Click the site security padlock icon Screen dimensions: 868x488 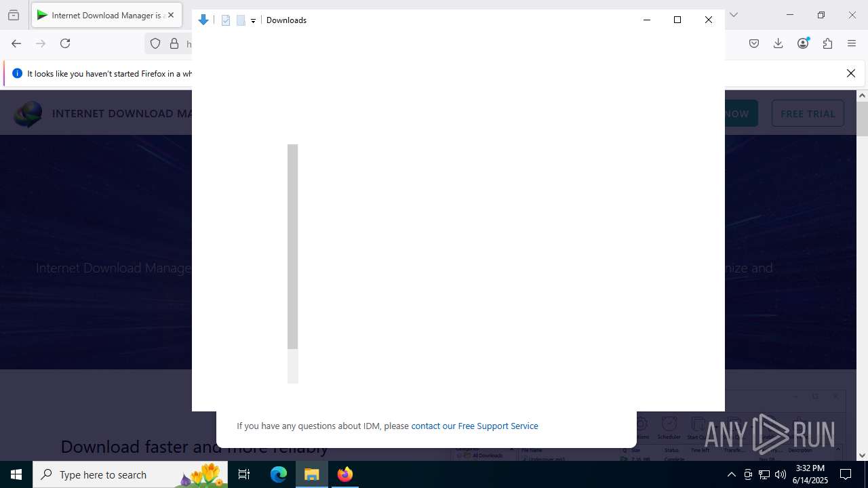[x=174, y=43]
